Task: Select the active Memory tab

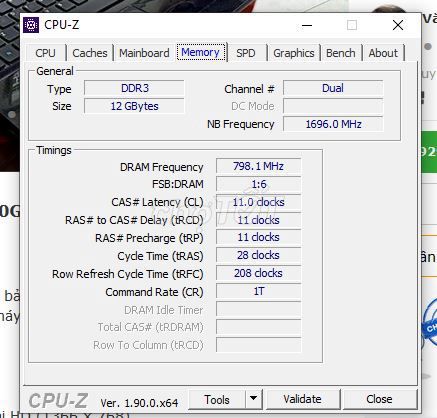Action: [x=200, y=52]
